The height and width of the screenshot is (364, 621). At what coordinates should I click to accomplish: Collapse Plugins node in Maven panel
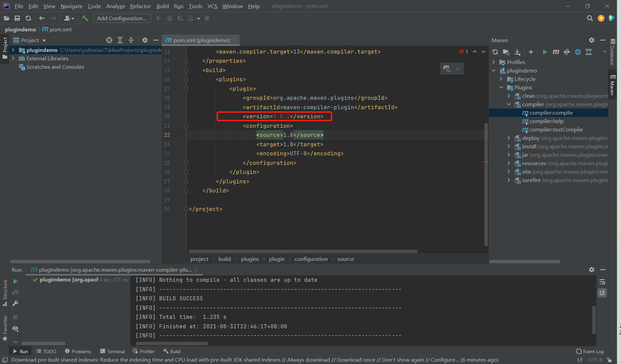tap(501, 87)
